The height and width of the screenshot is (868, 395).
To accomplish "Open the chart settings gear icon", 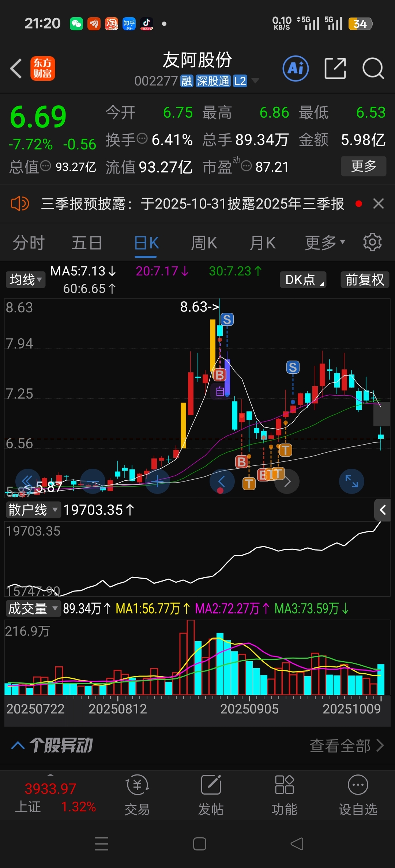I will coord(372,242).
